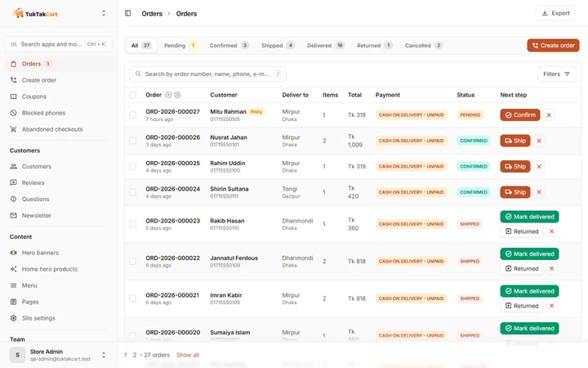This screenshot has height=368, width=588.
Task: Cancel order ORD-2026-000024 with X icon
Action: [x=539, y=192]
